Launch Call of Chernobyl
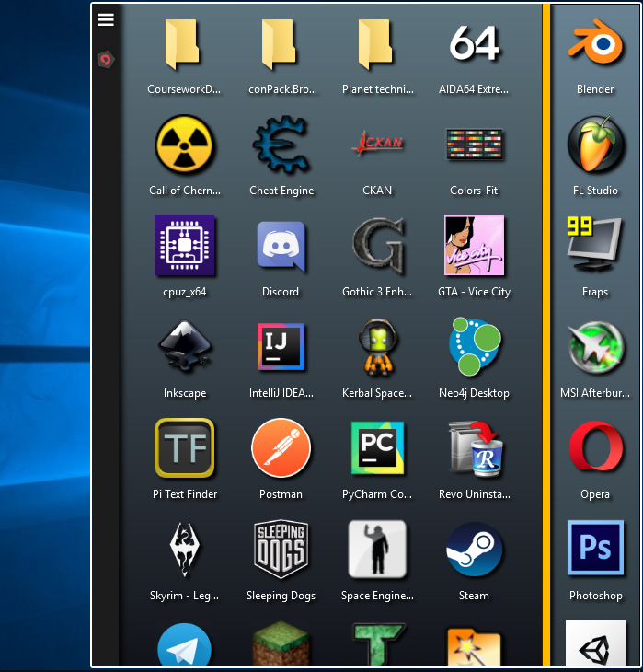Screen dimensions: 643x672 [x=184, y=144]
